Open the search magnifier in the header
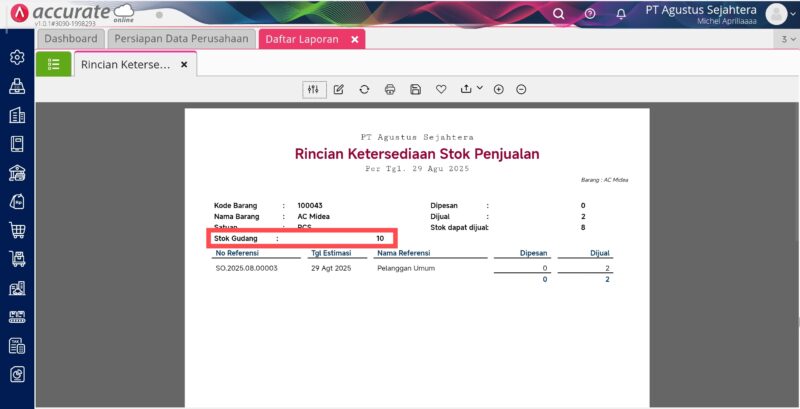The width and height of the screenshot is (800, 409). click(x=559, y=14)
